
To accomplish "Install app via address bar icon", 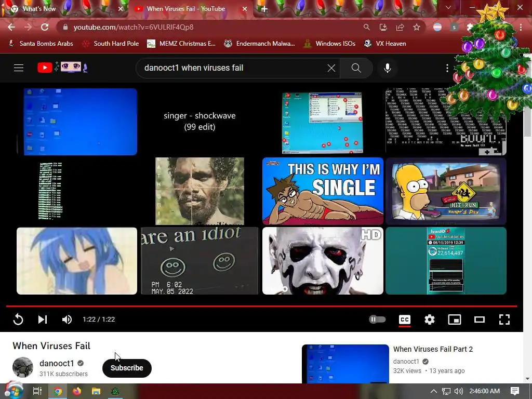I will click(x=383, y=27).
